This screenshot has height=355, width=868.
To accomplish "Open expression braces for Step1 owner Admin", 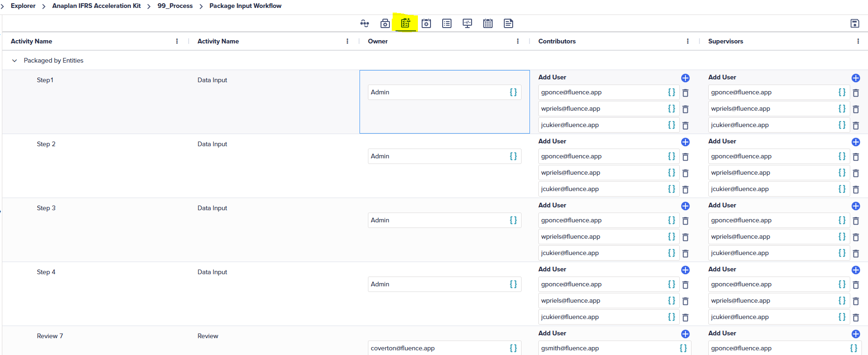I will click(513, 92).
